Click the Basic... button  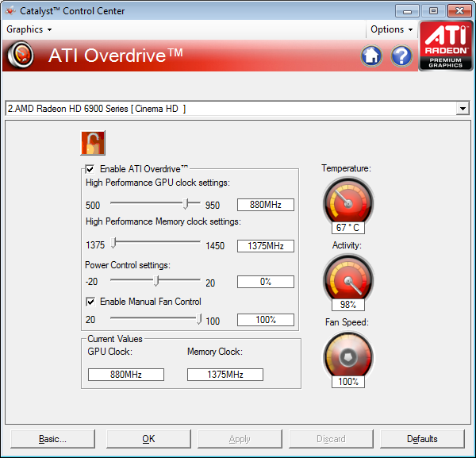pyautogui.click(x=52, y=439)
